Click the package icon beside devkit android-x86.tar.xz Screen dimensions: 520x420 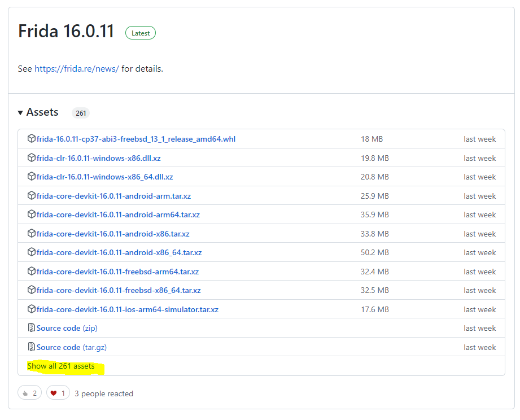coord(31,233)
